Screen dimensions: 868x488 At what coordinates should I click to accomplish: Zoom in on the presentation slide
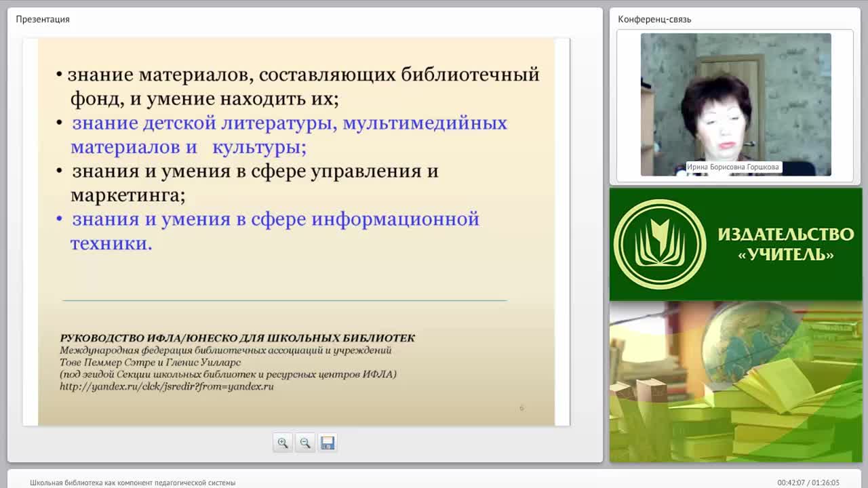283,443
